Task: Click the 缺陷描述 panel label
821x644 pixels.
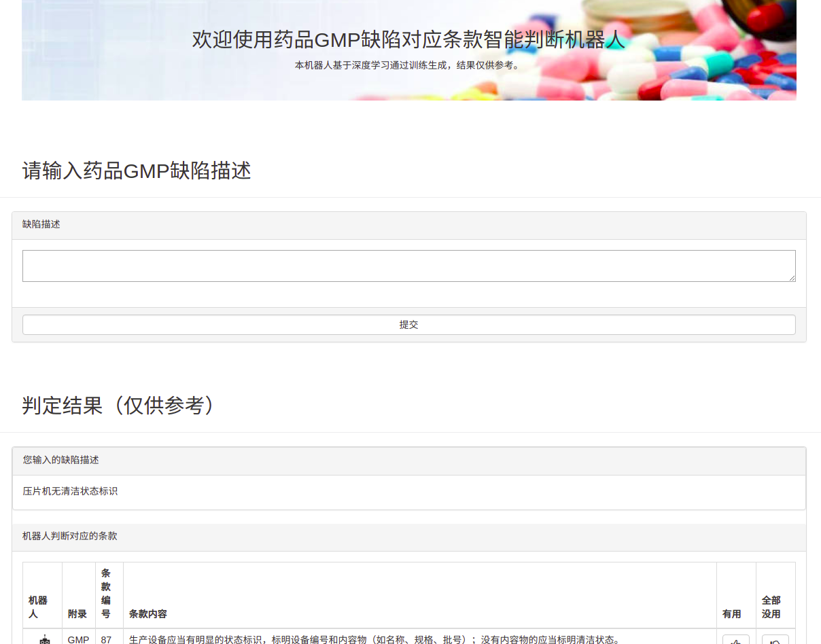Action: tap(41, 224)
